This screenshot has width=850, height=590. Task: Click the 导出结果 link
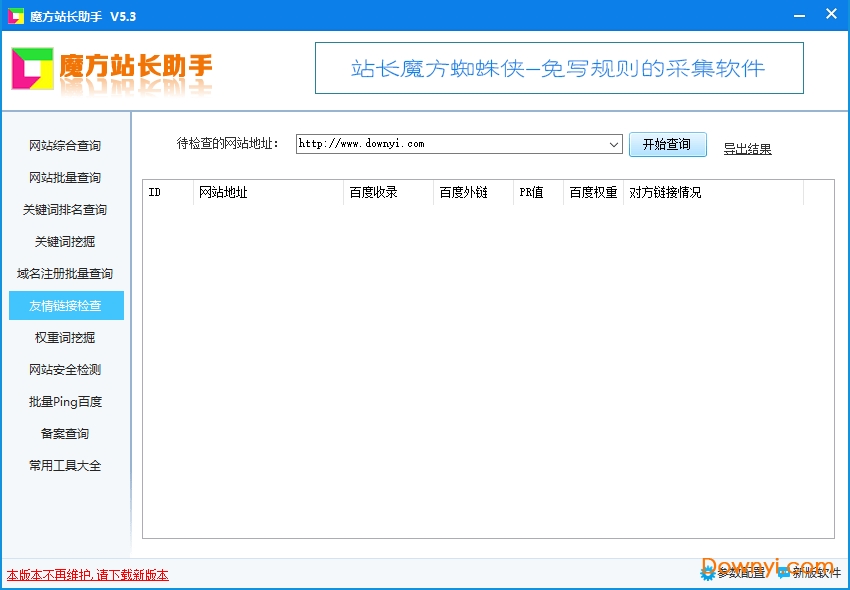tap(747, 148)
